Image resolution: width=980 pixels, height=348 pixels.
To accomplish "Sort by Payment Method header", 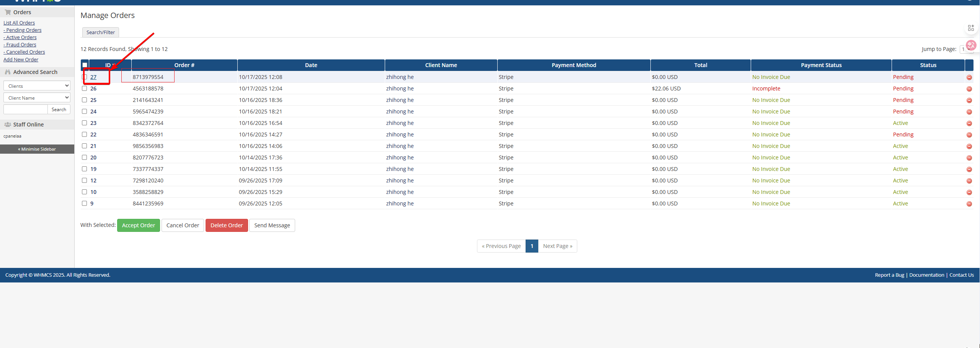I will tap(574, 65).
